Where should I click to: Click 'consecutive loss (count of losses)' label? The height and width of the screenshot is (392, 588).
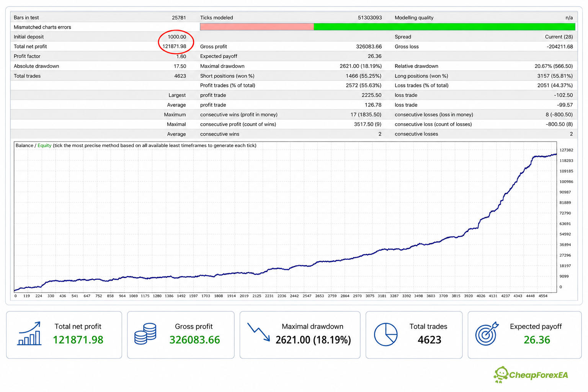tap(433, 124)
